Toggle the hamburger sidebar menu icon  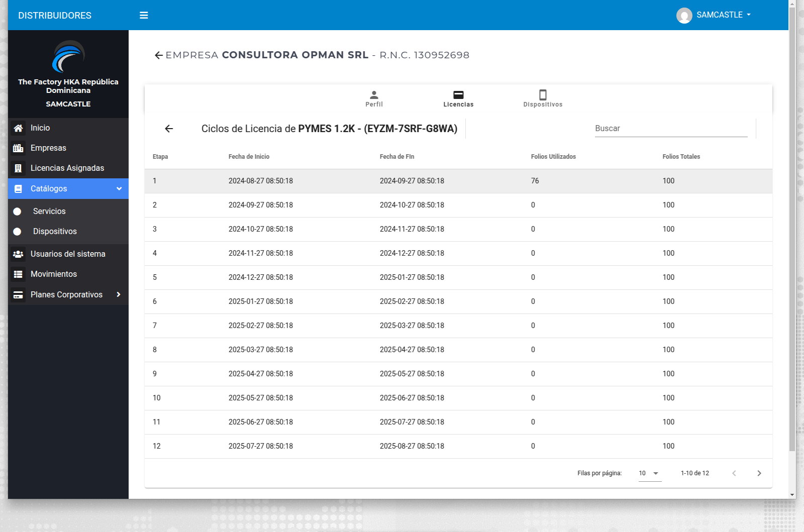point(144,15)
